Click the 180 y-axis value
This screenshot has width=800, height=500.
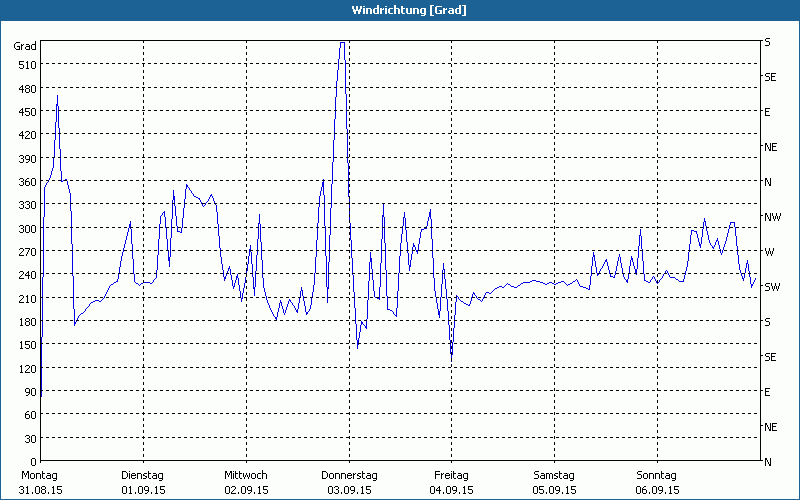pos(27,322)
